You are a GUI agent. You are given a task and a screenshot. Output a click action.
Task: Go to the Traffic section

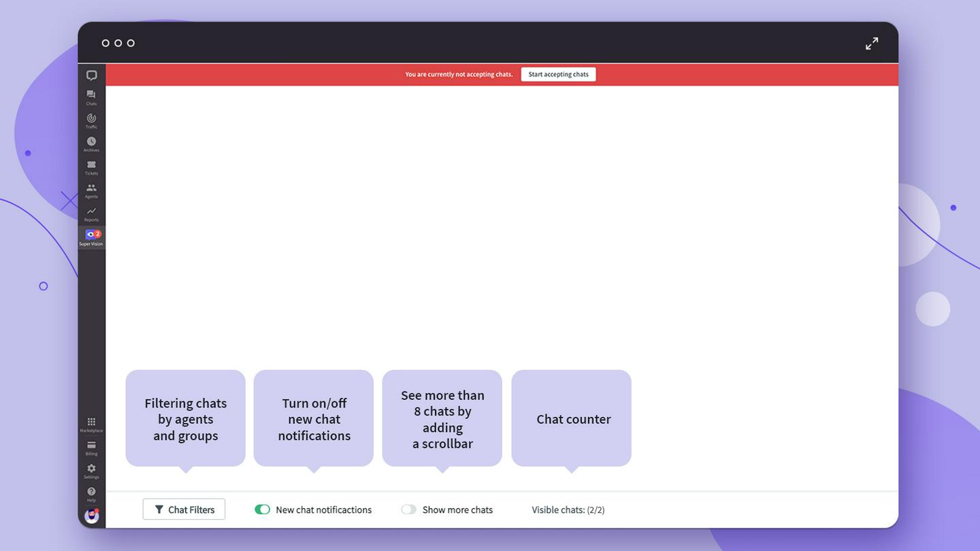click(x=91, y=120)
